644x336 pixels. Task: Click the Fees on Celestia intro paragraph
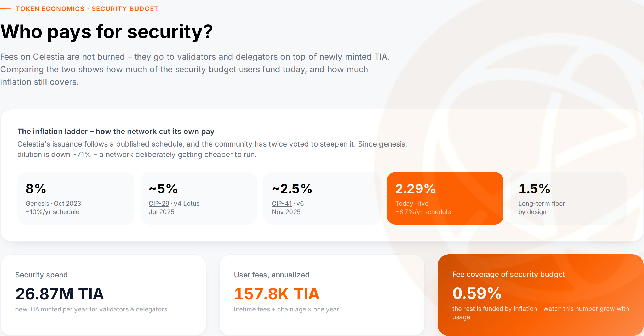(x=195, y=69)
